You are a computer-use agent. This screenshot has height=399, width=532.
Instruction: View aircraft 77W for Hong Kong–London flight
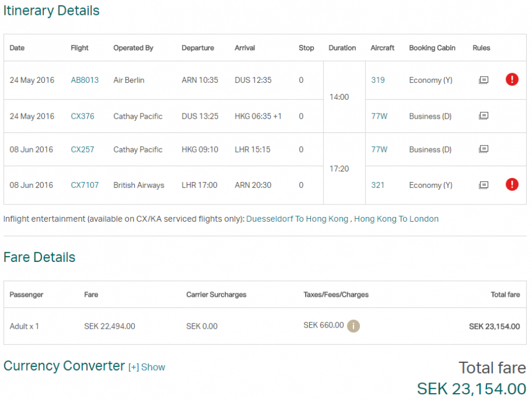(x=379, y=150)
